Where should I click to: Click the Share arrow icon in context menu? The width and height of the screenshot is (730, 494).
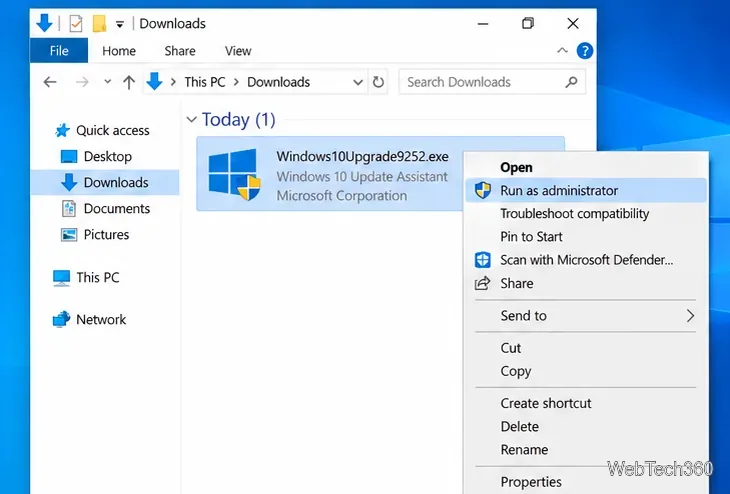tap(482, 283)
